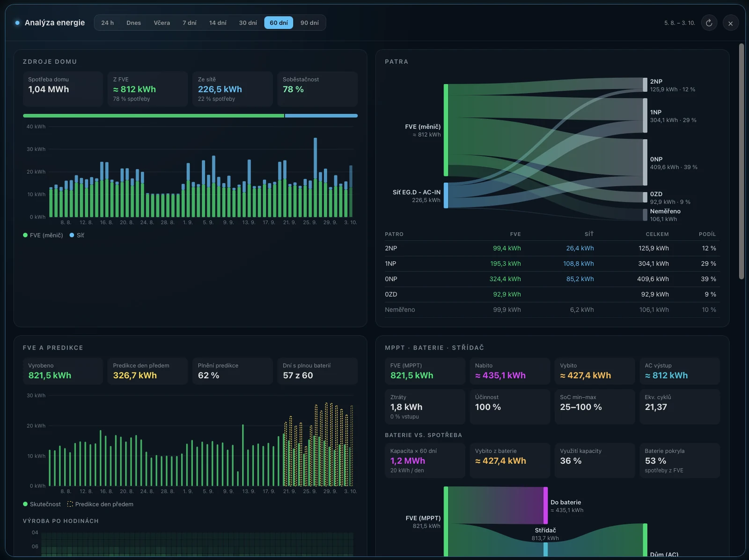749x560 pixels.
Task: Open the Z FVE ≈ 812 kWh card
Action: pos(147,89)
